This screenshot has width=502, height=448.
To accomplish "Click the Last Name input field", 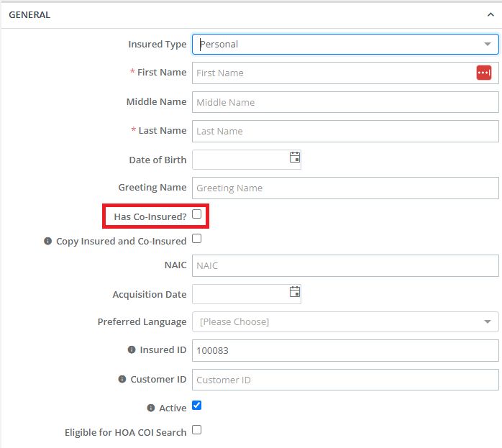I will tap(345, 131).
